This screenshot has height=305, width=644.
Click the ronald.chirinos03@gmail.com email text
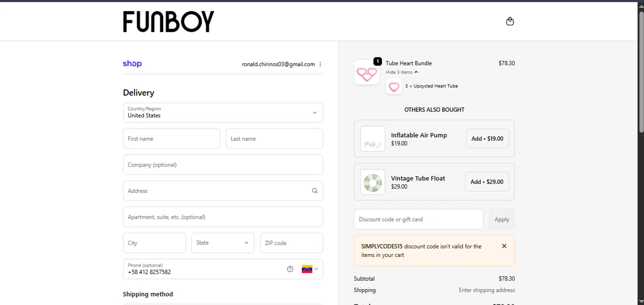point(278,64)
